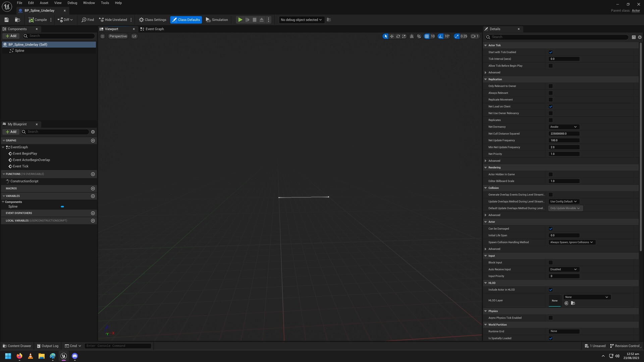Select the Move tool in the viewport
The height and width of the screenshot is (362, 644).
(392, 36)
